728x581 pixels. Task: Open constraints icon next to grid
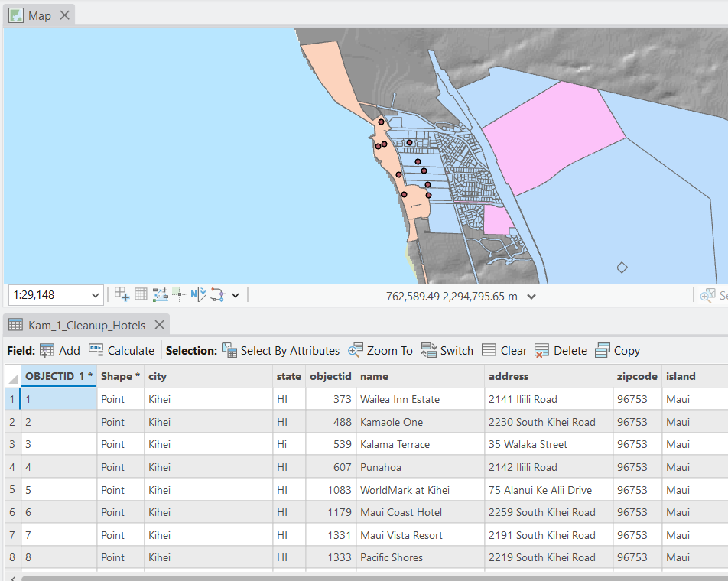[x=160, y=294]
